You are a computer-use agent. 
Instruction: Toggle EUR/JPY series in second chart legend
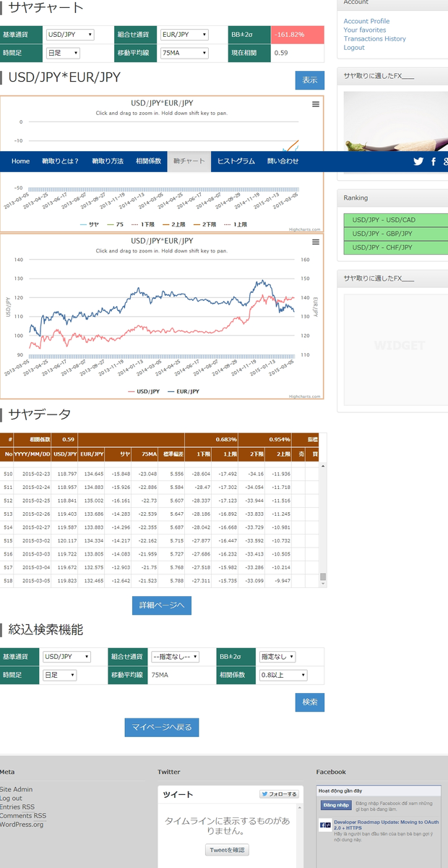coord(184,391)
